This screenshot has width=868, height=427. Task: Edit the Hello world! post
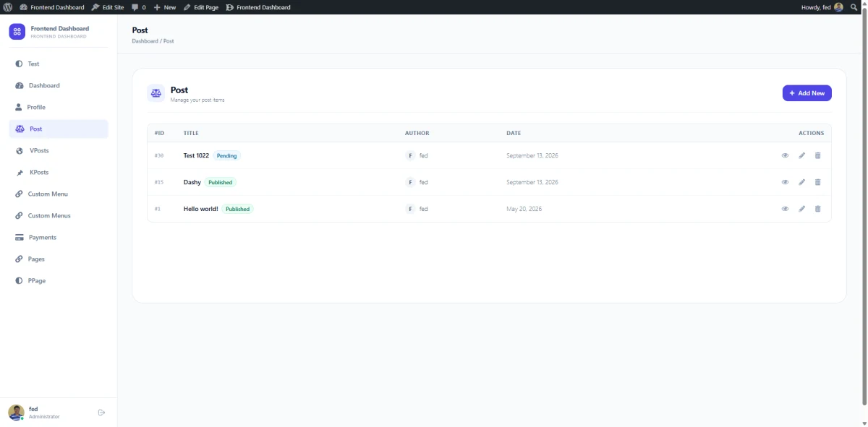(x=801, y=209)
